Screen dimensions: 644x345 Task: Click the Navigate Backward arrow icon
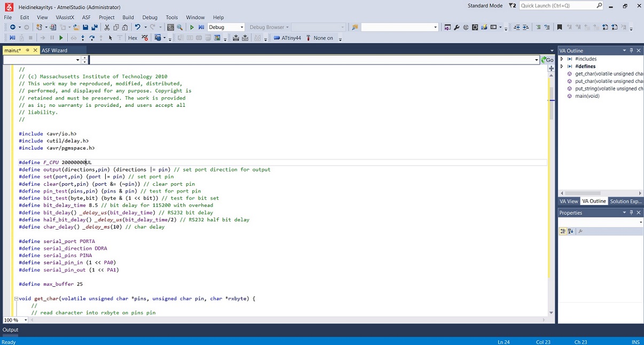[12, 27]
